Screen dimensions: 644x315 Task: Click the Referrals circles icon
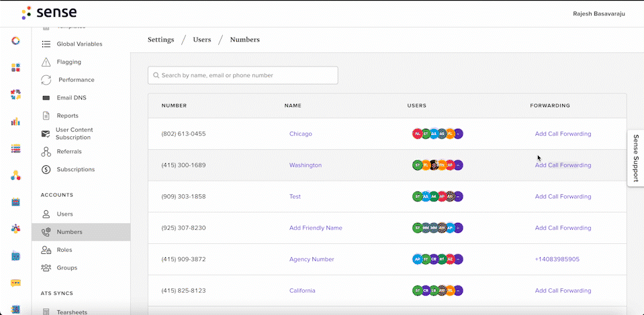pos(46,152)
